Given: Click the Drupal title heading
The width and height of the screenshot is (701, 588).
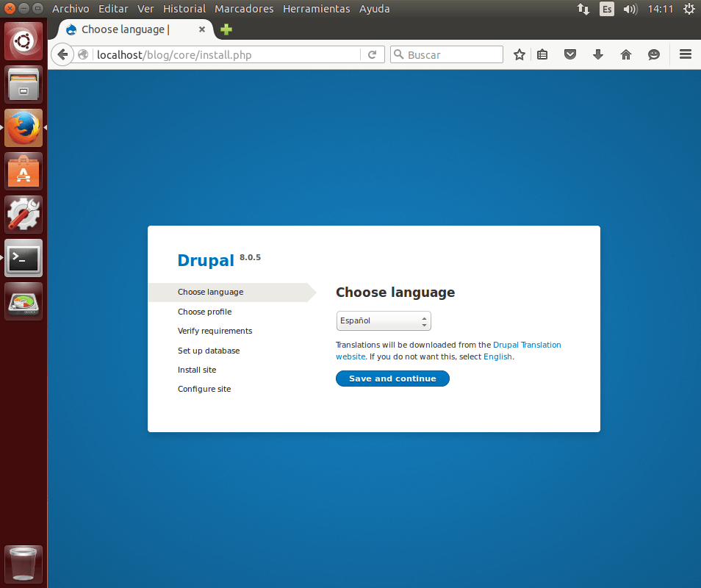Looking at the screenshot, I should click(x=206, y=260).
